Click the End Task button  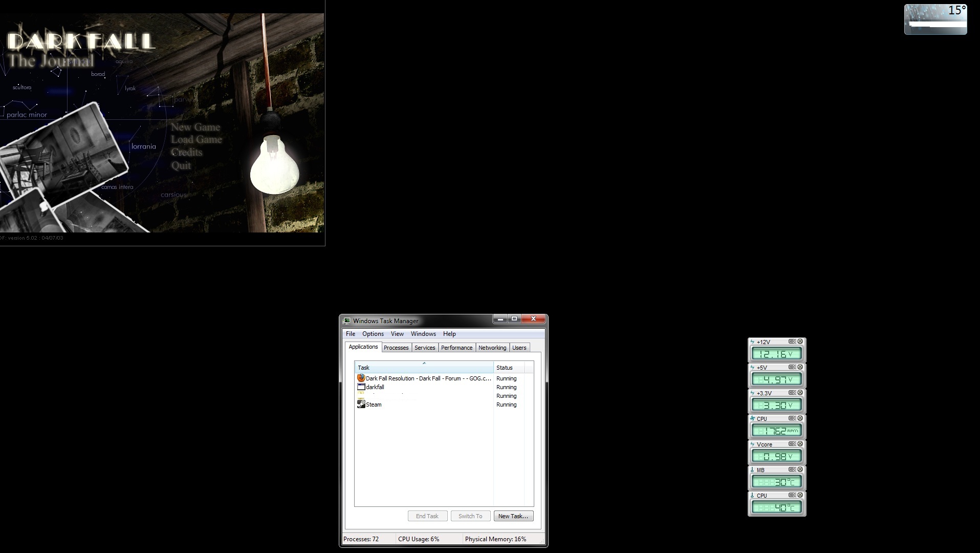[427, 516]
